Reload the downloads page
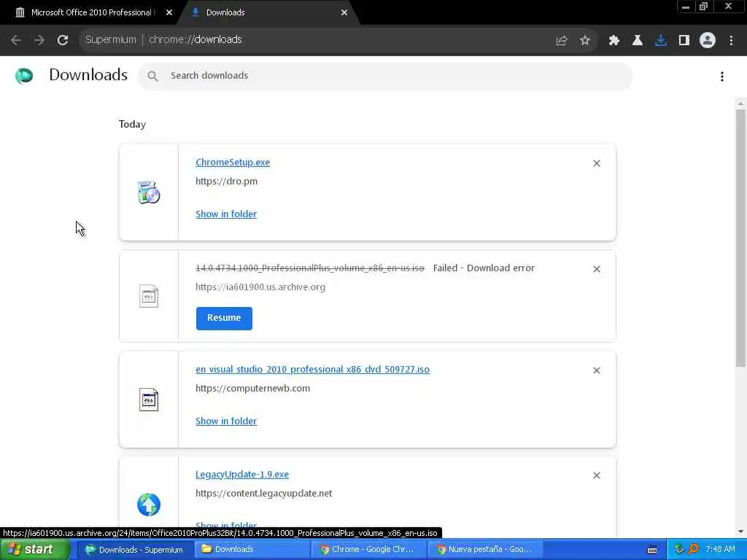The image size is (747, 560). point(63,40)
